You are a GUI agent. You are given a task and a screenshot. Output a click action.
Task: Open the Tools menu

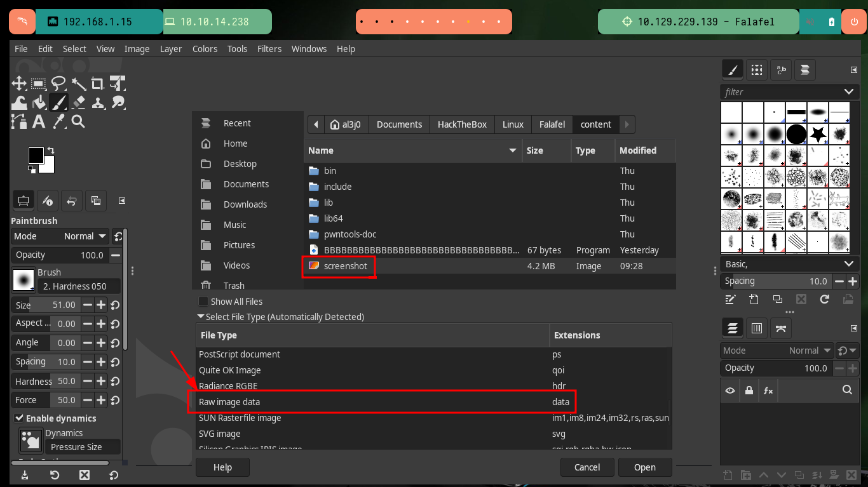tap(237, 49)
